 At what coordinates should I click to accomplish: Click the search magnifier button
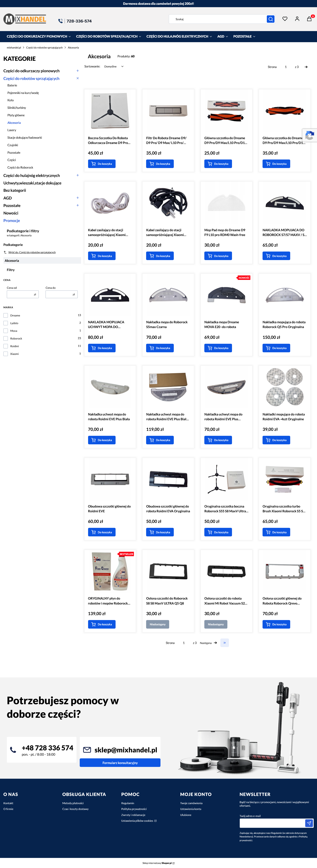tap(271, 19)
